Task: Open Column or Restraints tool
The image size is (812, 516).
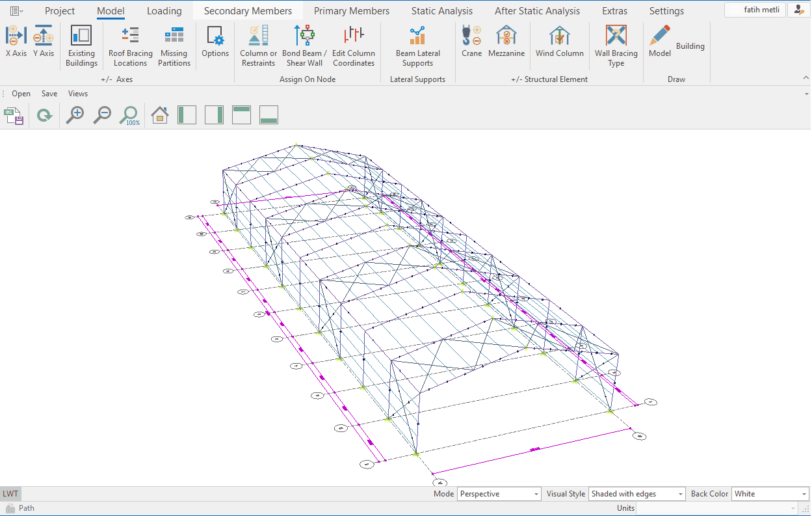Action: pos(258,36)
